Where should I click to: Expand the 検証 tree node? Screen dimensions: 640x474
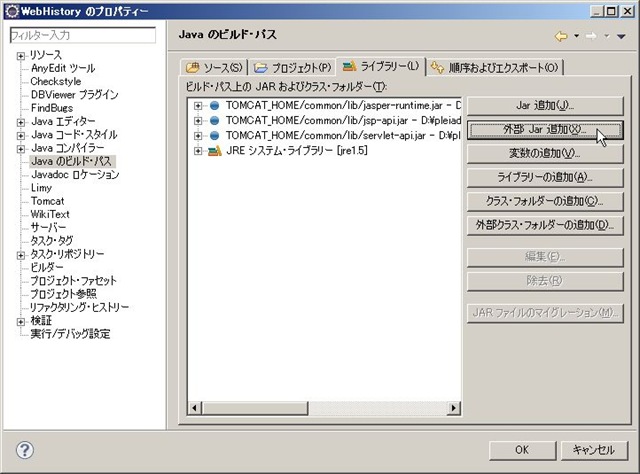click(x=20, y=322)
